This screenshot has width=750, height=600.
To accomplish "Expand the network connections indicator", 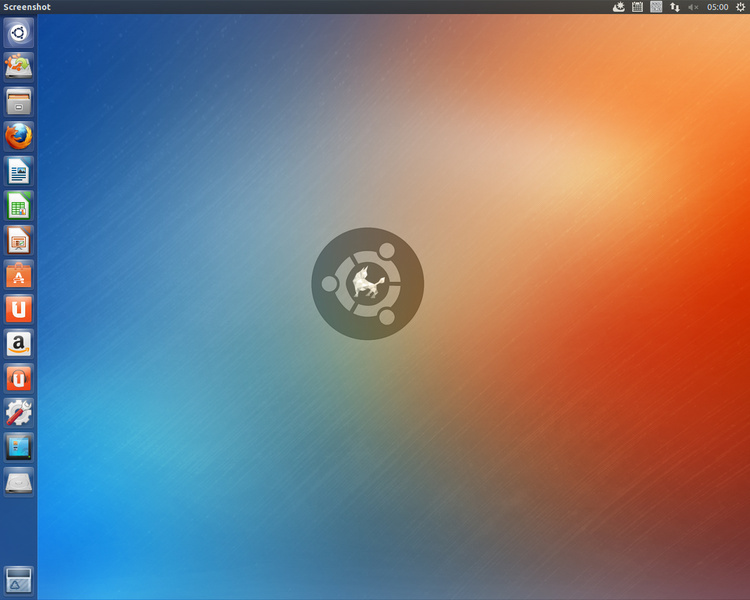I will coord(674,7).
